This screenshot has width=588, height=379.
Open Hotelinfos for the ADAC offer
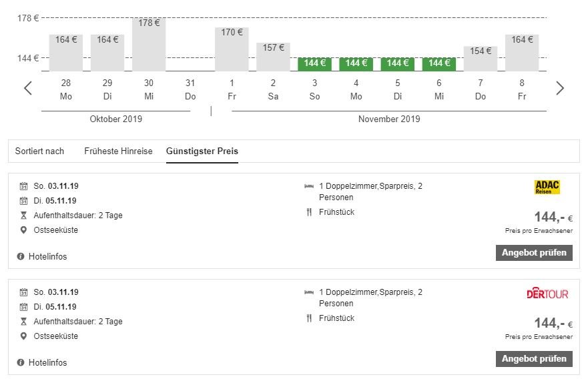[x=47, y=256]
